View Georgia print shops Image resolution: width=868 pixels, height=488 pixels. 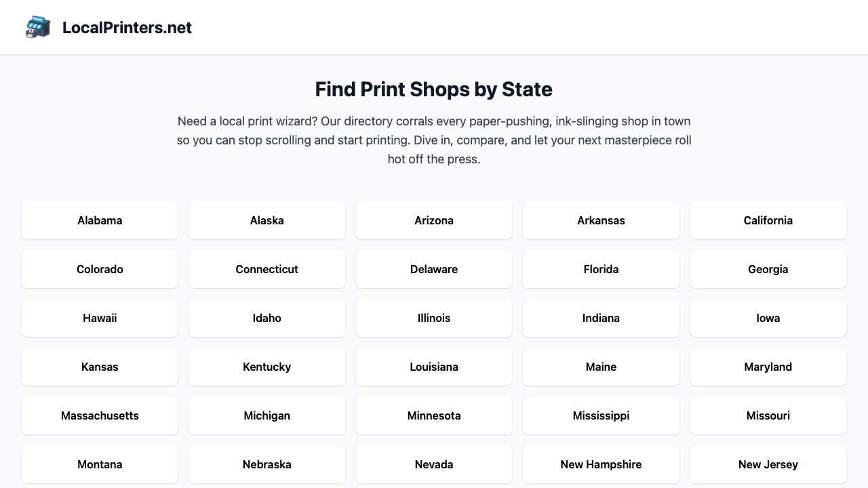pyautogui.click(x=768, y=269)
